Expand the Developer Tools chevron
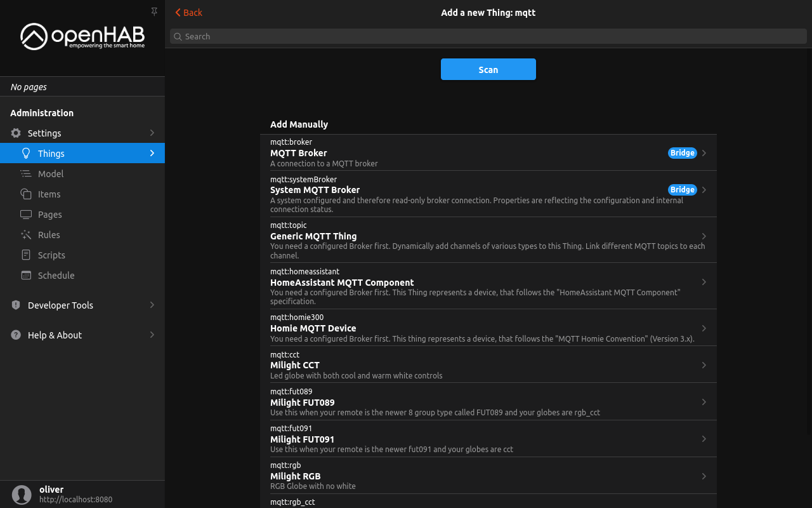 click(x=152, y=305)
